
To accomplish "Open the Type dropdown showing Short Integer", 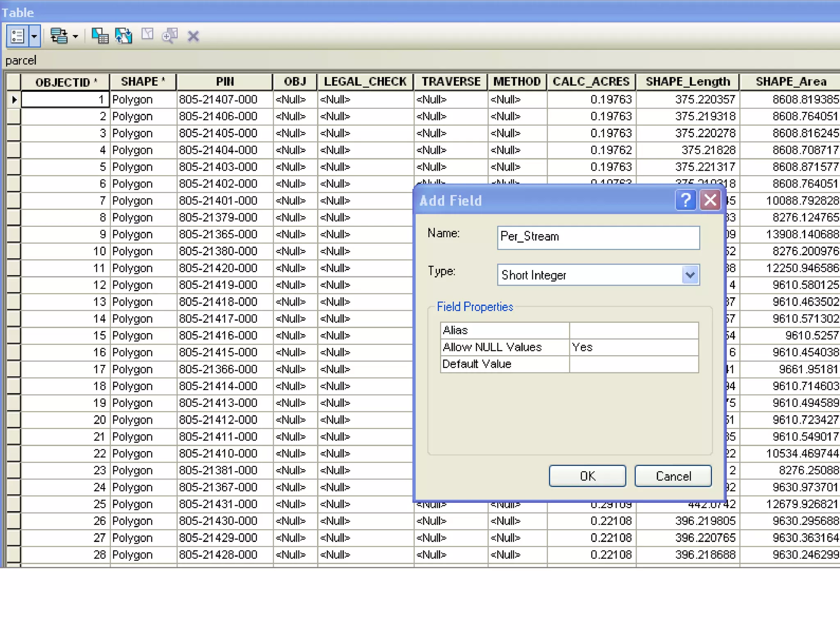I will (x=690, y=275).
